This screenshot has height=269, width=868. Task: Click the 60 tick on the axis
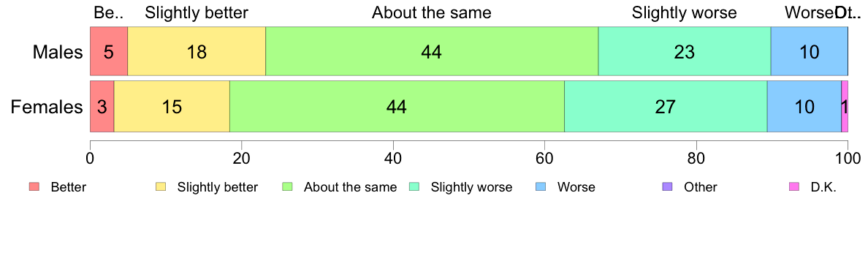[x=544, y=158]
